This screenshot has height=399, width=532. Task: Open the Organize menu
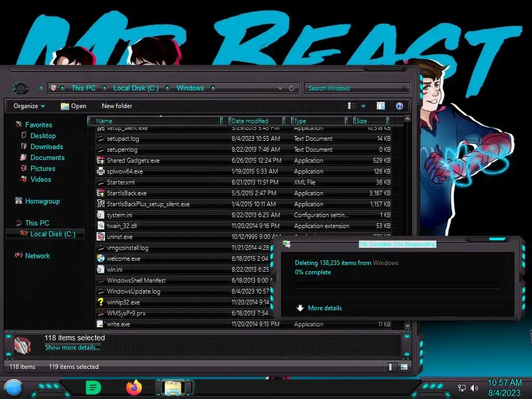tap(29, 106)
